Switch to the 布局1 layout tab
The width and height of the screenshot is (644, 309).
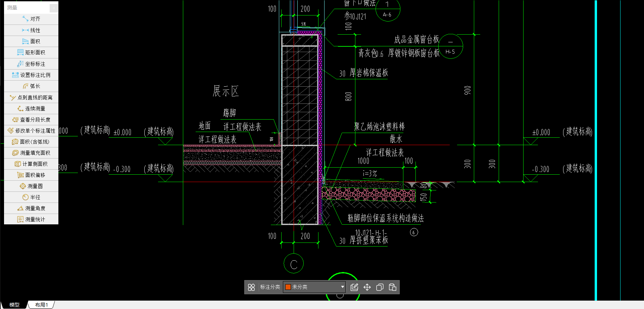tap(42, 305)
